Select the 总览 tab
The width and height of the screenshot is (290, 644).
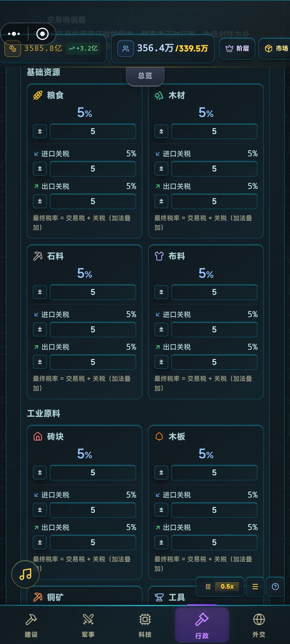[145, 76]
